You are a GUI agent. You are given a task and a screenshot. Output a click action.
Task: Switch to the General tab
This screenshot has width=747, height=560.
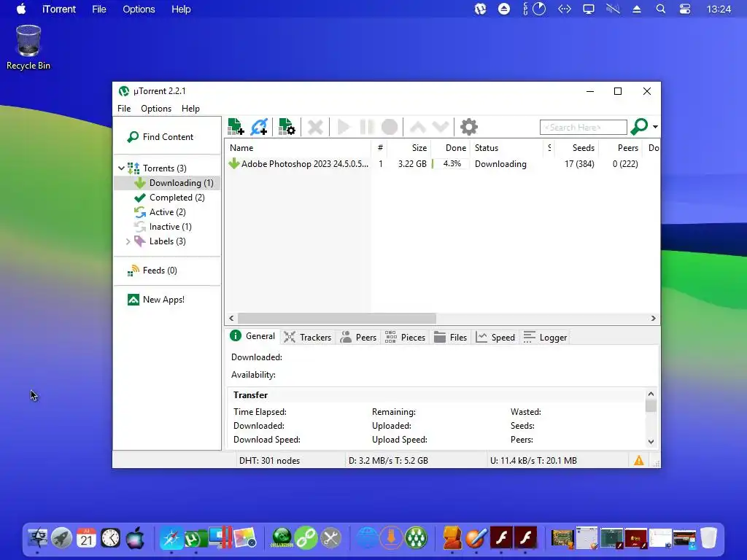252,336
